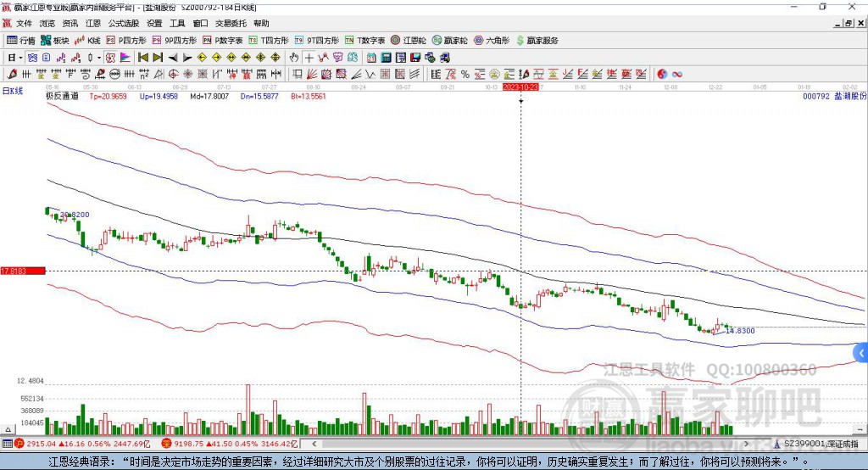Open the 江恩轮 Gann wheel tool
The height and width of the screenshot is (470, 868).
tap(409, 41)
